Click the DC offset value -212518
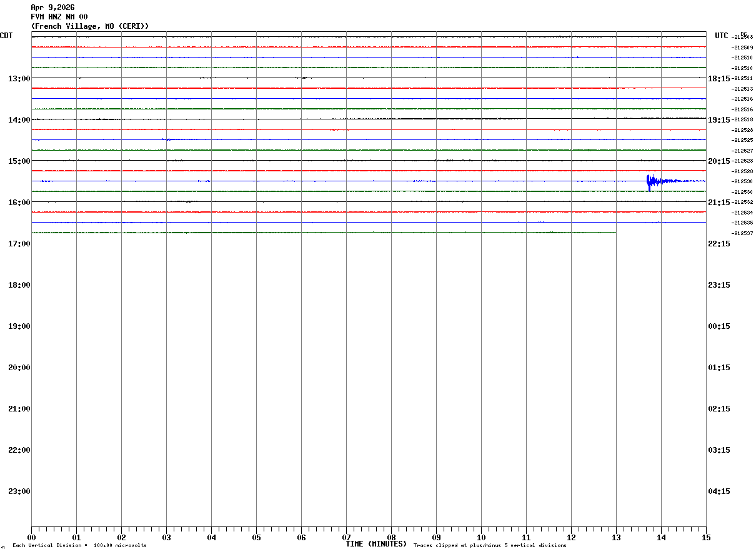 (x=743, y=119)
